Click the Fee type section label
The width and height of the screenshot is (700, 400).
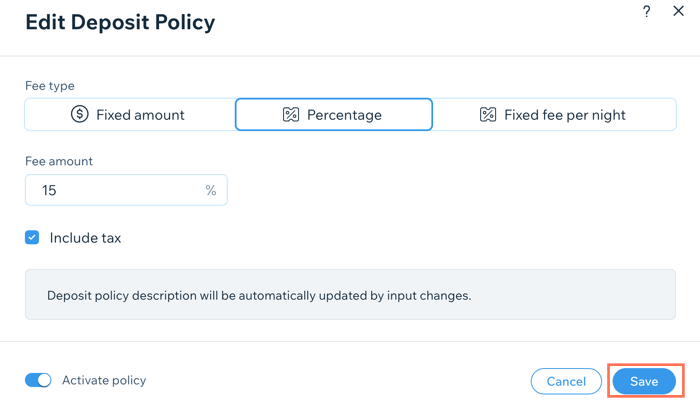click(50, 86)
